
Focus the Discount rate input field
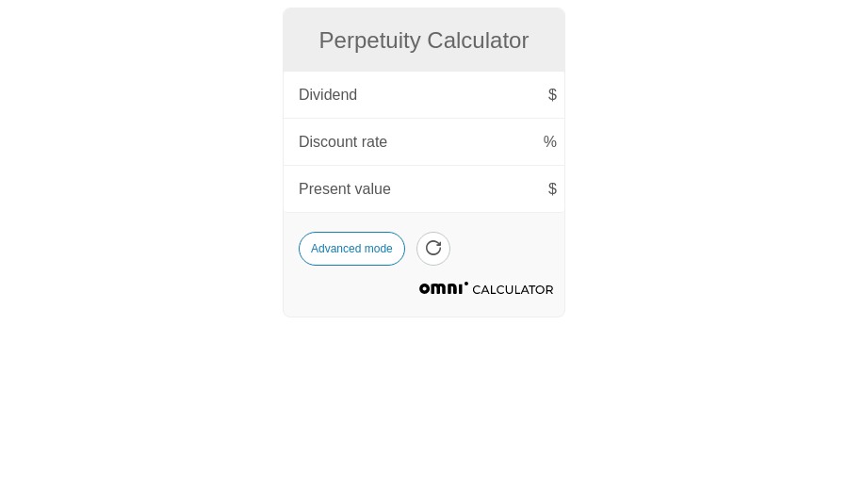coord(462,142)
